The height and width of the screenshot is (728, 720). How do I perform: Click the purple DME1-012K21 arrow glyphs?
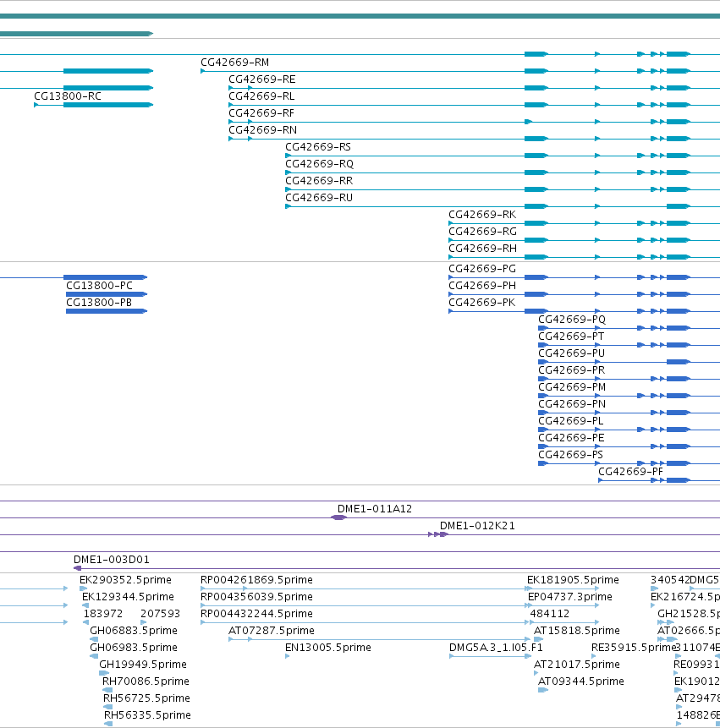pos(437,534)
